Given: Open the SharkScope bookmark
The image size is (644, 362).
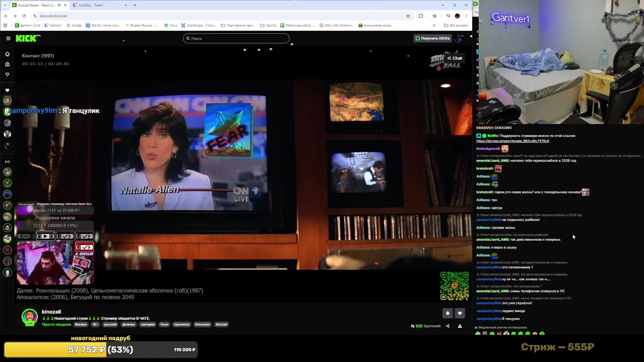Looking at the screenshot, I should coord(198,25).
